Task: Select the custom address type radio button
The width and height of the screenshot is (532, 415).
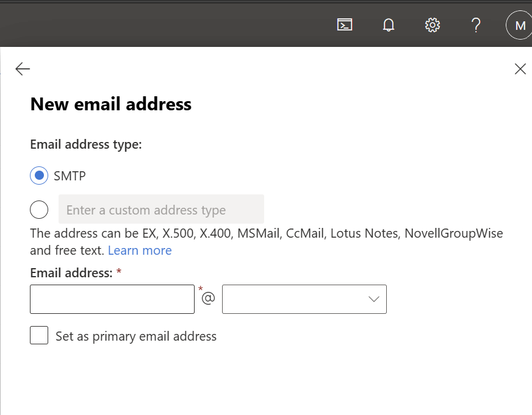Action: point(39,210)
